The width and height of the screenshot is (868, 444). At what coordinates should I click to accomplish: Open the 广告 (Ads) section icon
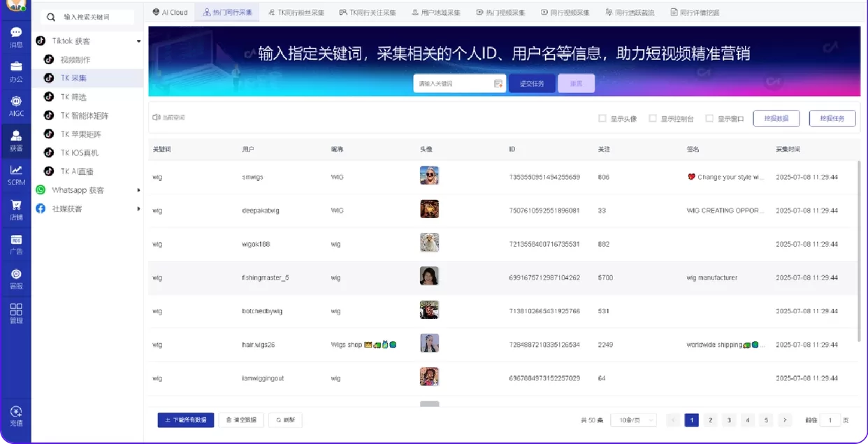pos(15,246)
